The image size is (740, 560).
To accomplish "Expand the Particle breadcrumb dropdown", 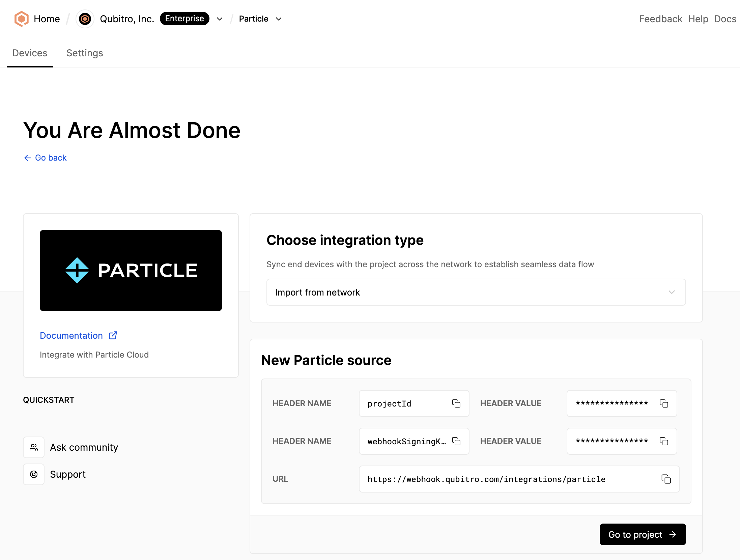I will tap(279, 19).
